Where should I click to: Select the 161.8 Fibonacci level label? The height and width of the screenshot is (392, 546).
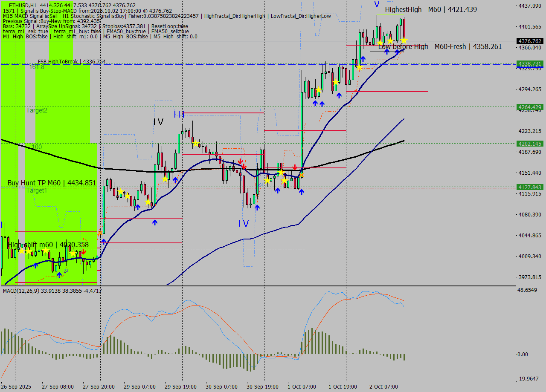click(x=37, y=67)
